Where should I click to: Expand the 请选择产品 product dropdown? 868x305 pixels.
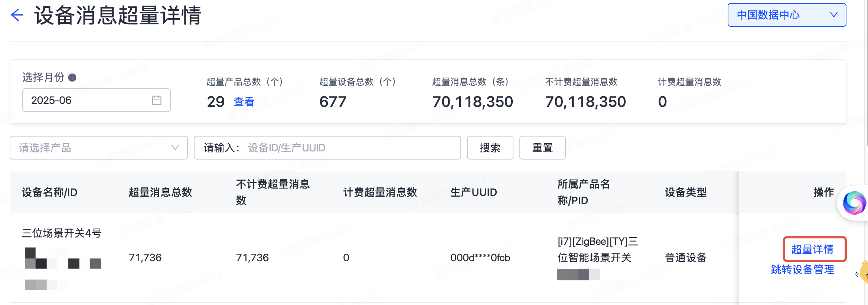99,148
